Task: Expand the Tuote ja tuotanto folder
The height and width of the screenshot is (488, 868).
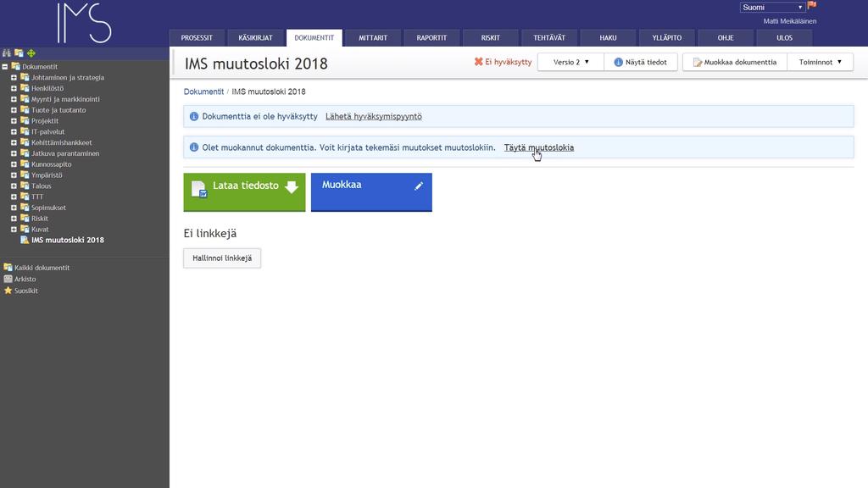Action: click(14, 110)
